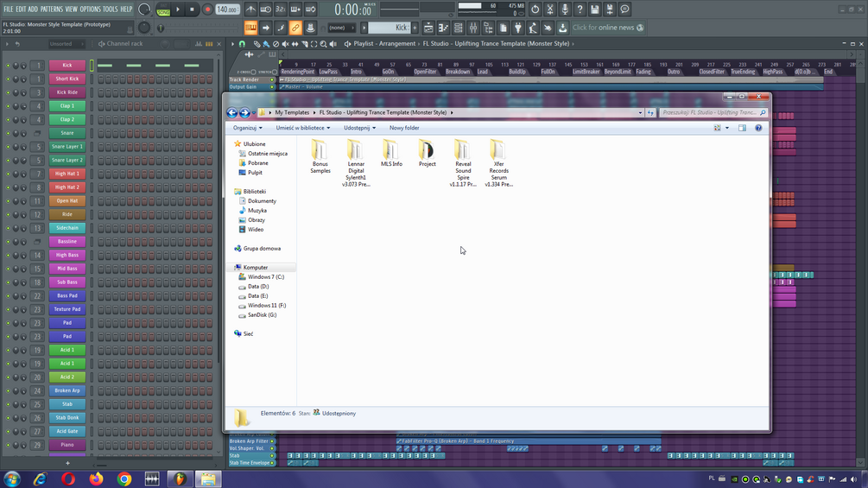Image resolution: width=868 pixels, height=488 pixels.
Task: Toggle the Kick channel select indicator
Action: tap(92, 66)
